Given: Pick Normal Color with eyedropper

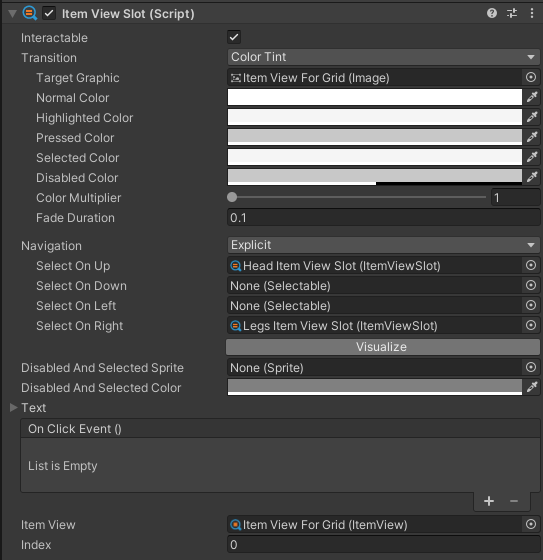Looking at the screenshot, I should (x=532, y=97).
